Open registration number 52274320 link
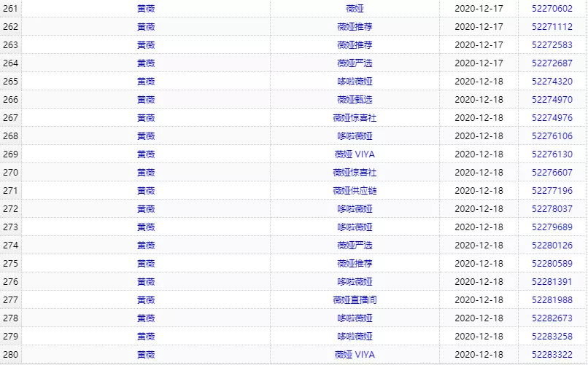 pyautogui.click(x=552, y=82)
